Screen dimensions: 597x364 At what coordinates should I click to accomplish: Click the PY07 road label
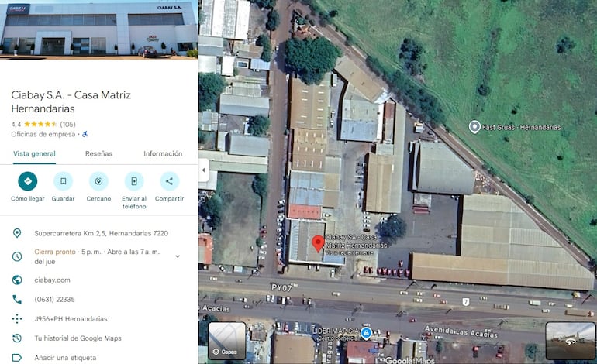click(x=281, y=287)
